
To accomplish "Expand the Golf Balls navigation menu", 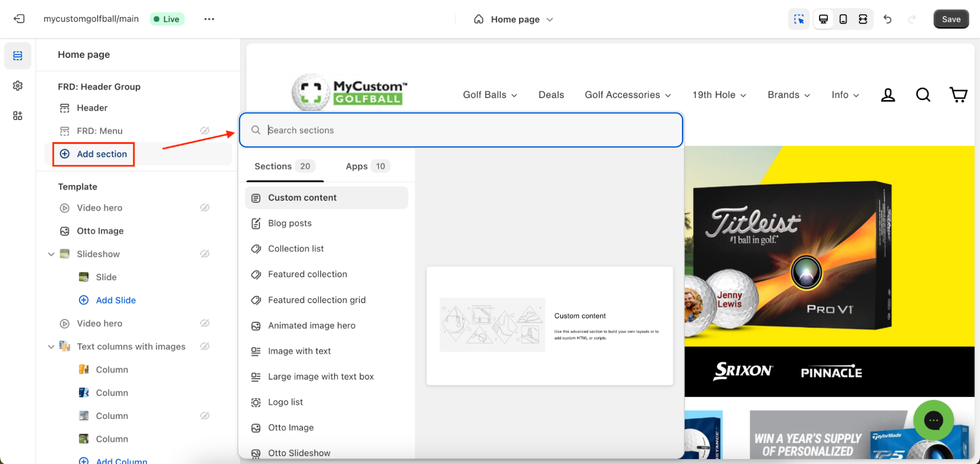I will pos(490,95).
